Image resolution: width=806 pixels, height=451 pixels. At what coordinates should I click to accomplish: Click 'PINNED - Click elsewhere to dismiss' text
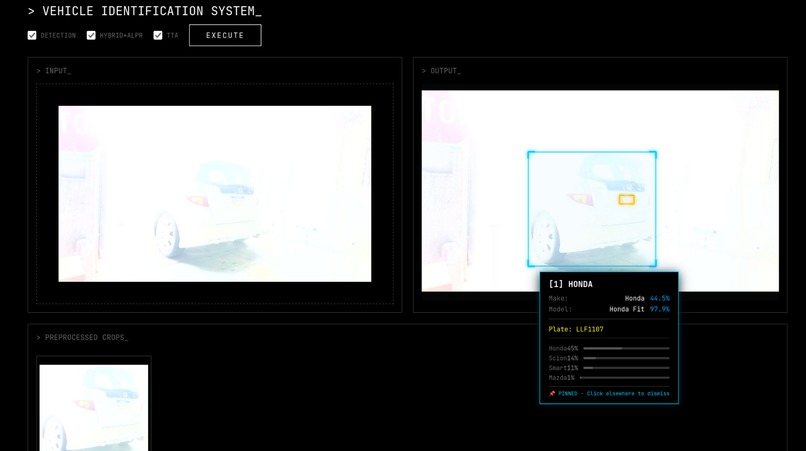click(614, 393)
